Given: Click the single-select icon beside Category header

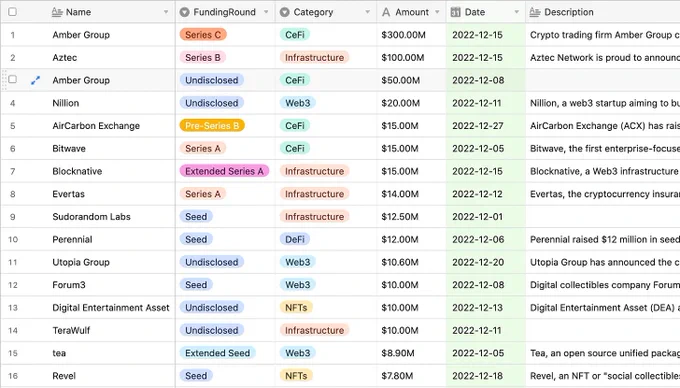Looking at the screenshot, I should [284, 12].
